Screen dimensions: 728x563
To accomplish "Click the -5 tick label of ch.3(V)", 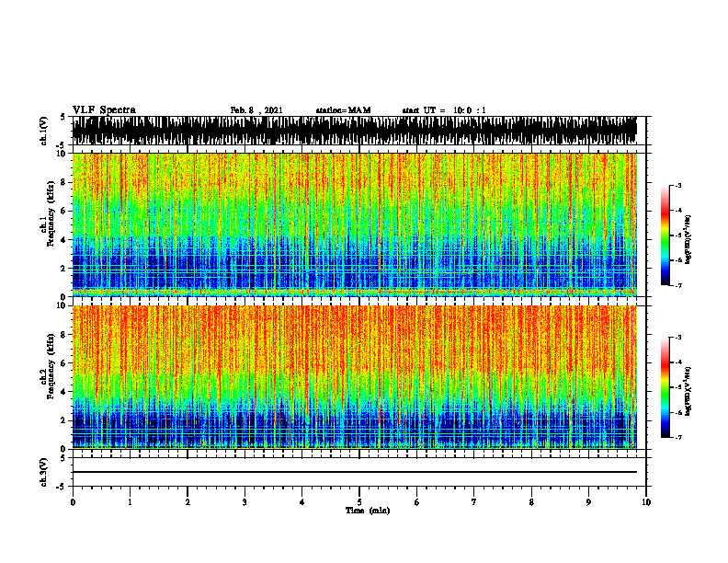I will [62, 487].
